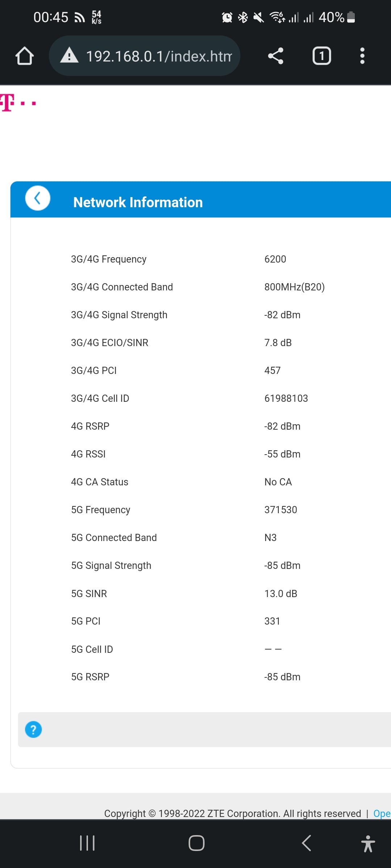Tap the browser home icon

(25, 56)
